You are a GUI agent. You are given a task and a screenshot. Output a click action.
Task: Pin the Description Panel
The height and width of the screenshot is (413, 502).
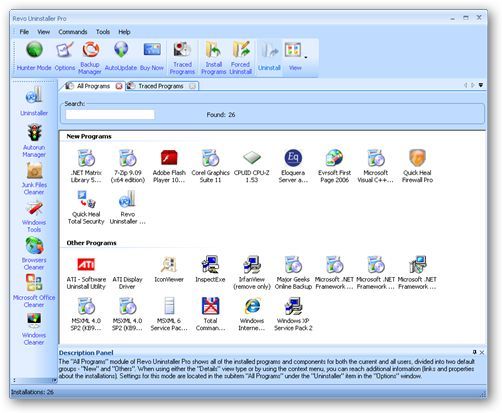tap(474, 352)
